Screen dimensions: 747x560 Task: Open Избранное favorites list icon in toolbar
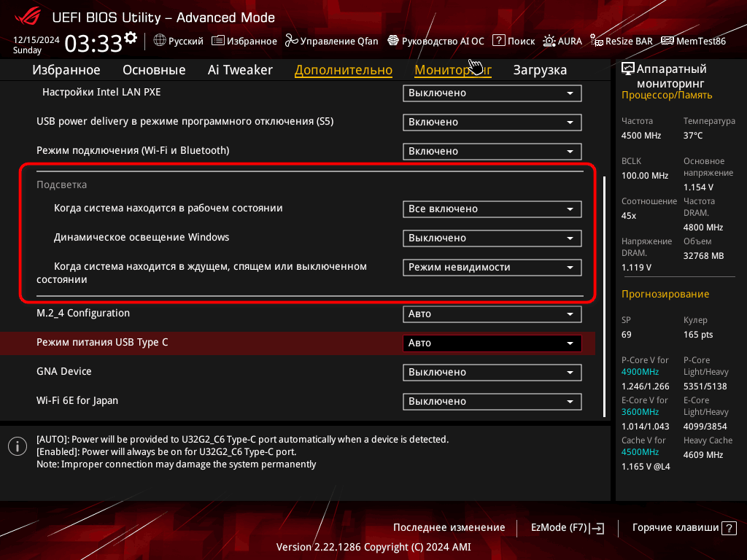pos(217,41)
